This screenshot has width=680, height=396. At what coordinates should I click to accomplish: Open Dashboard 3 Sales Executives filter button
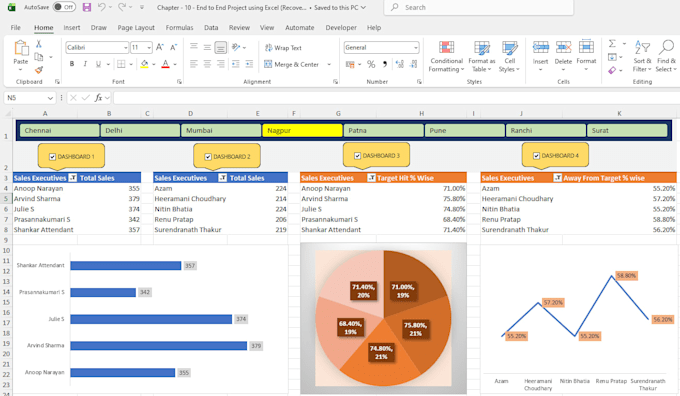[x=371, y=178]
